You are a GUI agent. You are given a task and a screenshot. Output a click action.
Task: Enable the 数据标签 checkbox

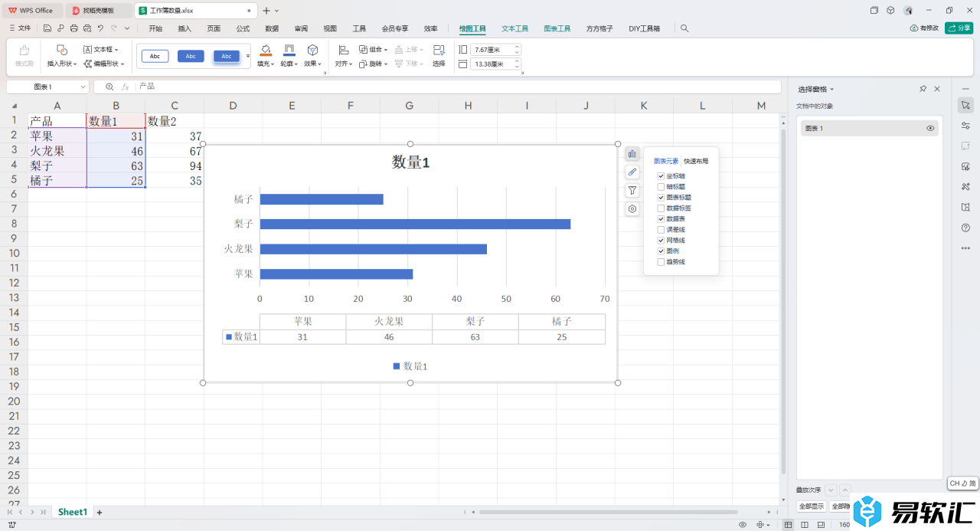tap(661, 208)
